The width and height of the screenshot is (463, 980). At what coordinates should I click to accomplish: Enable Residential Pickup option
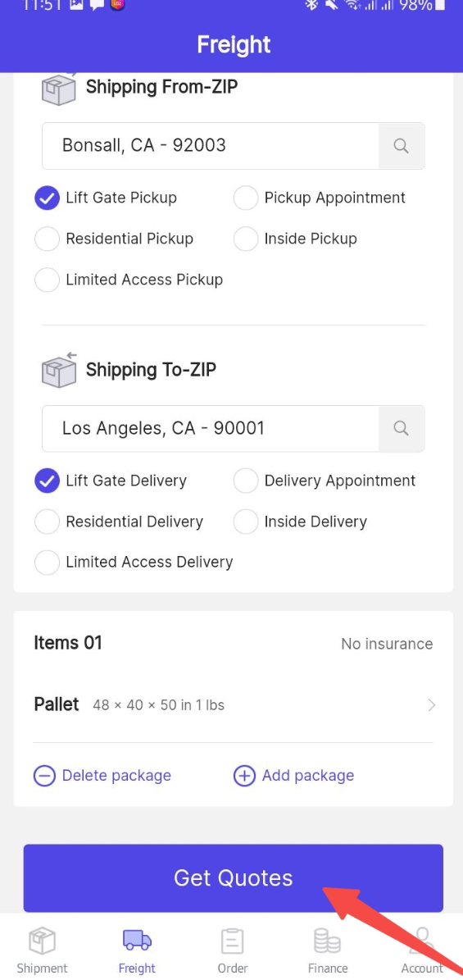47,239
